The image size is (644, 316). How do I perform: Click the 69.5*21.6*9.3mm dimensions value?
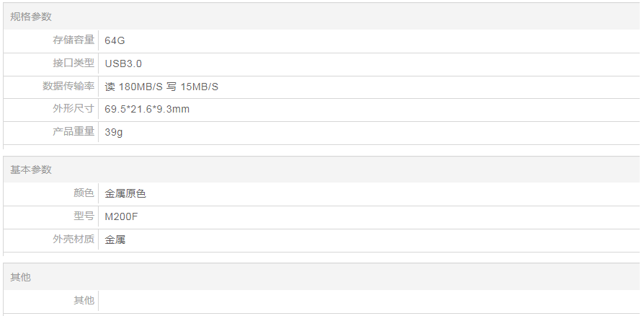(147, 109)
